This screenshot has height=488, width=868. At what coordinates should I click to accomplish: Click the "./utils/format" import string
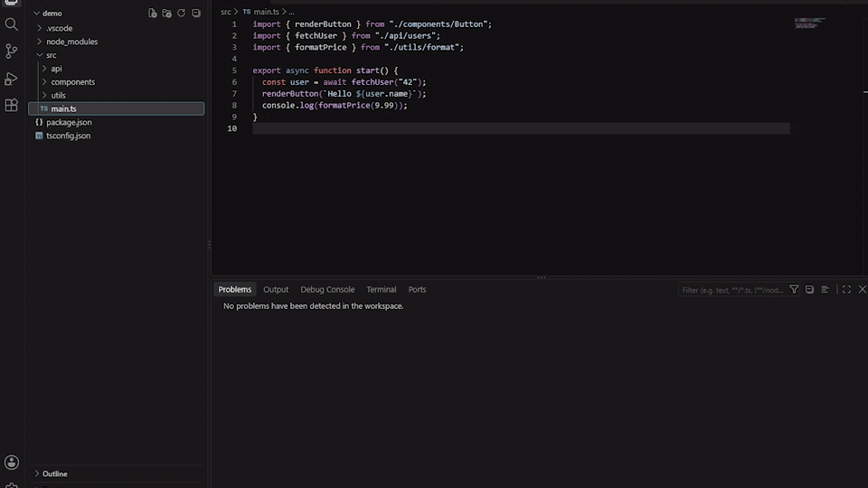(422, 48)
